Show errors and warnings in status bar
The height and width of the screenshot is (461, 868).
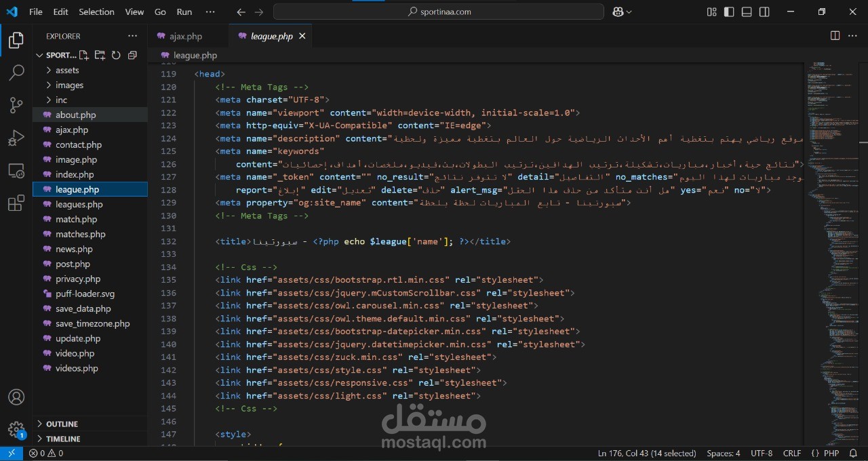coord(46,454)
